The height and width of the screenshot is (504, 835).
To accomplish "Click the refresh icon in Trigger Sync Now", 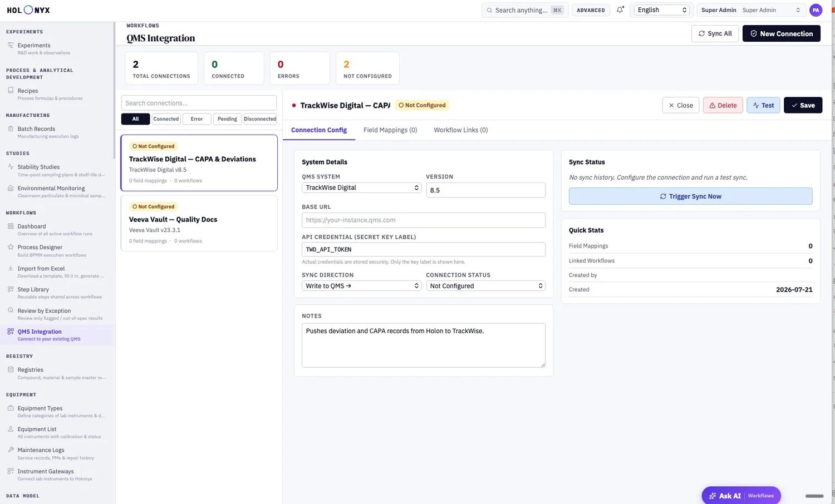I will [663, 196].
